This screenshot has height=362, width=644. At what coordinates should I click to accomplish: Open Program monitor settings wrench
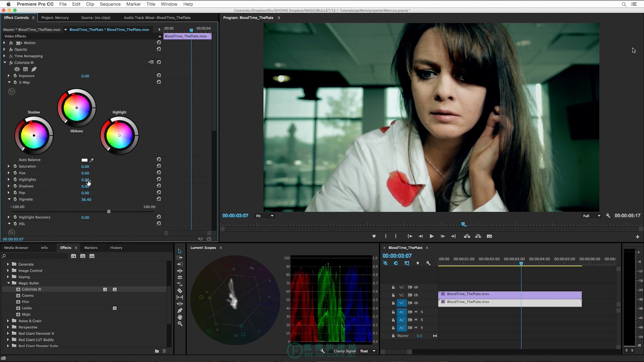pyautogui.click(x=608, y=216)
